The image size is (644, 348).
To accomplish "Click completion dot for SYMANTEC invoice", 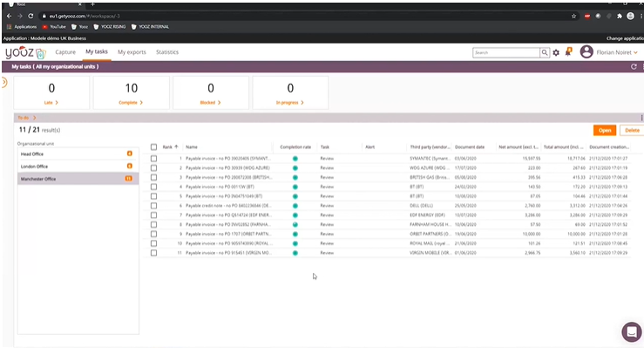I will tap(295, 159).
